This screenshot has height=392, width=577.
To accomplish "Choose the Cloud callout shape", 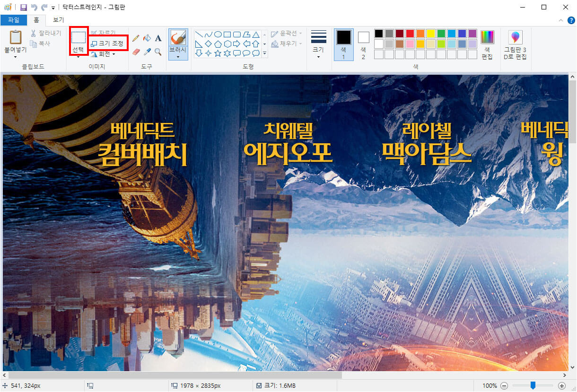I will pos(256,53).
